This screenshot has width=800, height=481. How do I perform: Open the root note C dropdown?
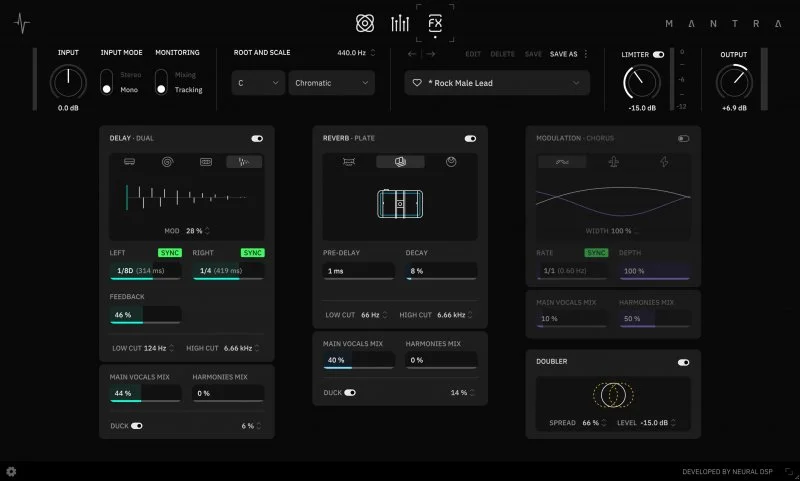[x=258, y=83]
